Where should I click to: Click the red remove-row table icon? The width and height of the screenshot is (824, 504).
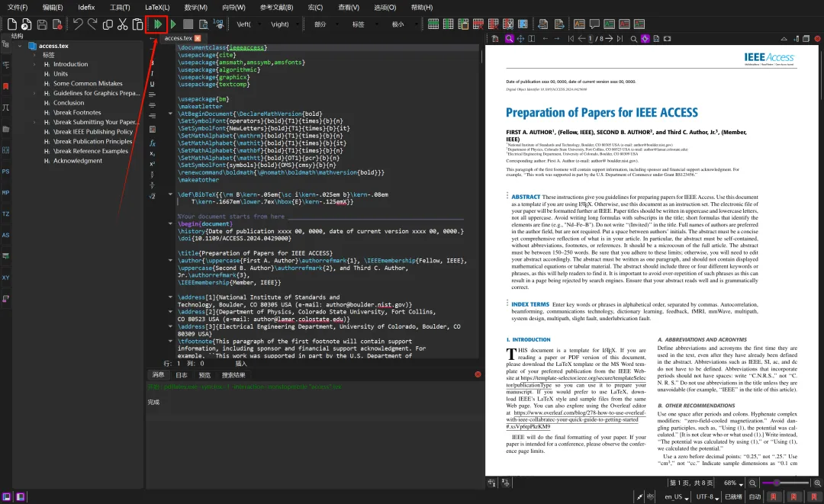pyautogui.click(x=478, y=24)
